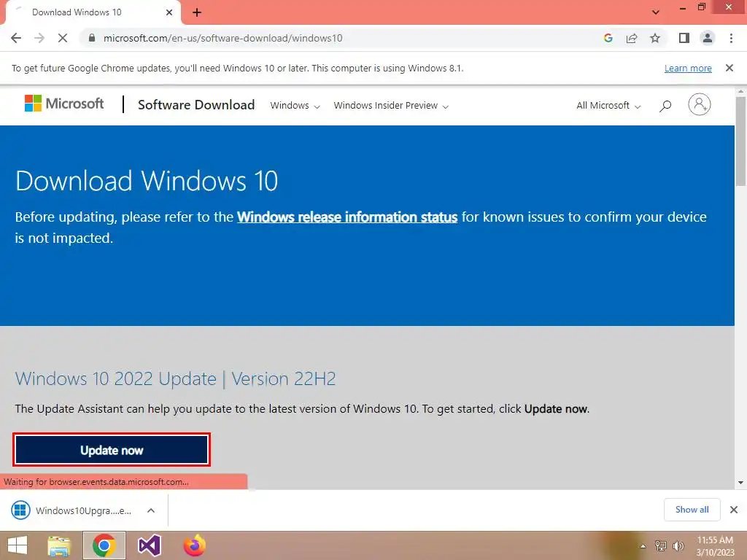Open Firefox from taskbar
Screen dimensions: 747x560
pos(195,545)
